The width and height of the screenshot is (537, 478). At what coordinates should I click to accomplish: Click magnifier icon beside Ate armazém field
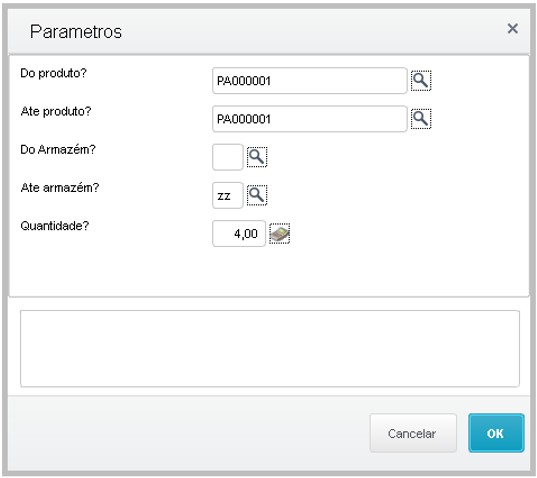click(x=257, y=195)
